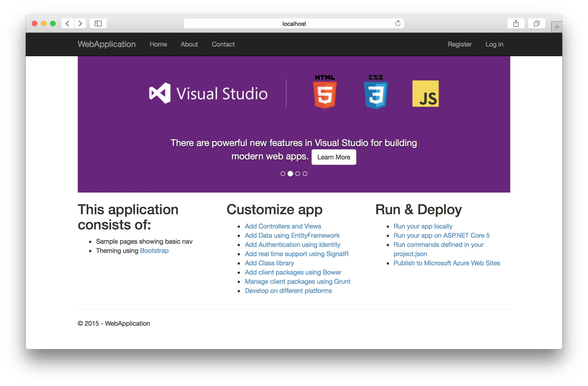Open the Bootstrap theming link

[x=154, y=251]
